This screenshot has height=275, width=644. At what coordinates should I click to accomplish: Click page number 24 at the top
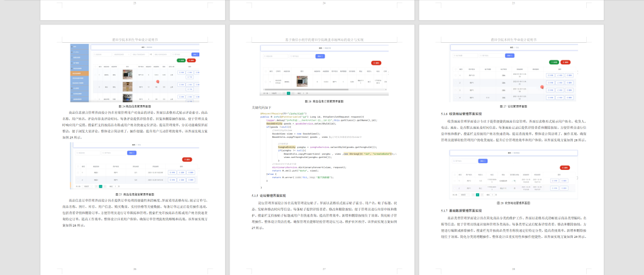(x=324, y=3)
